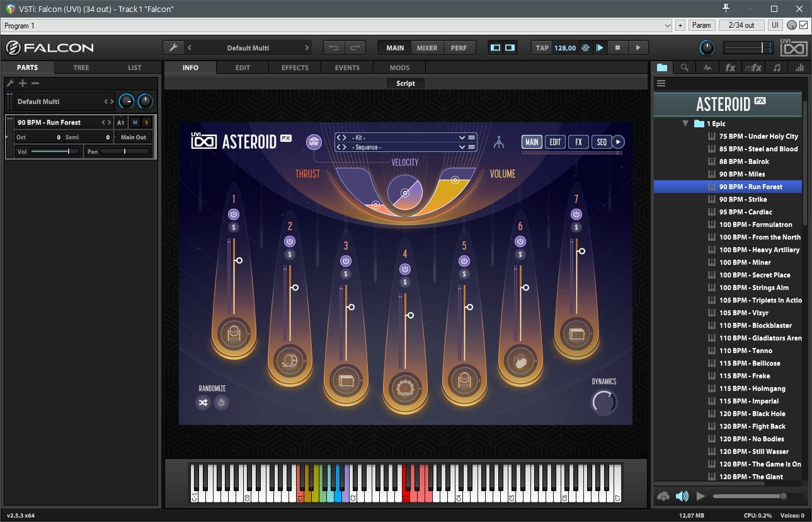Open the Main Out output dropdown

coord(134,137)
